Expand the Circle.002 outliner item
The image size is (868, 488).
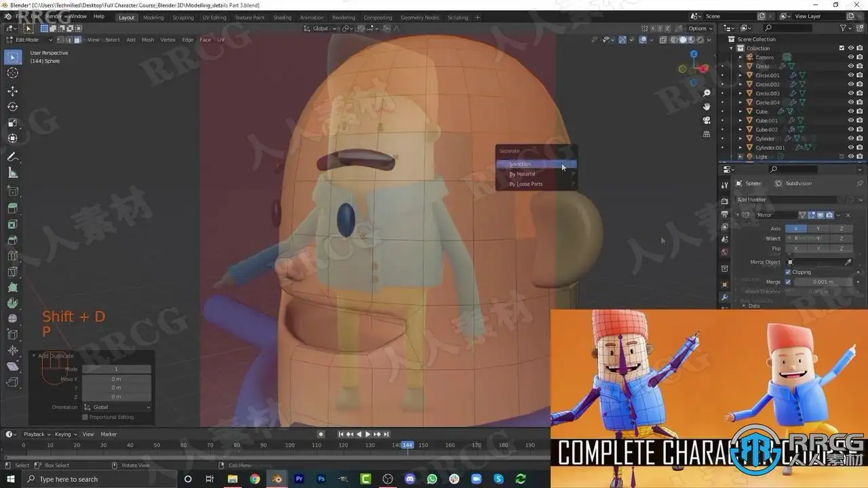741,84
